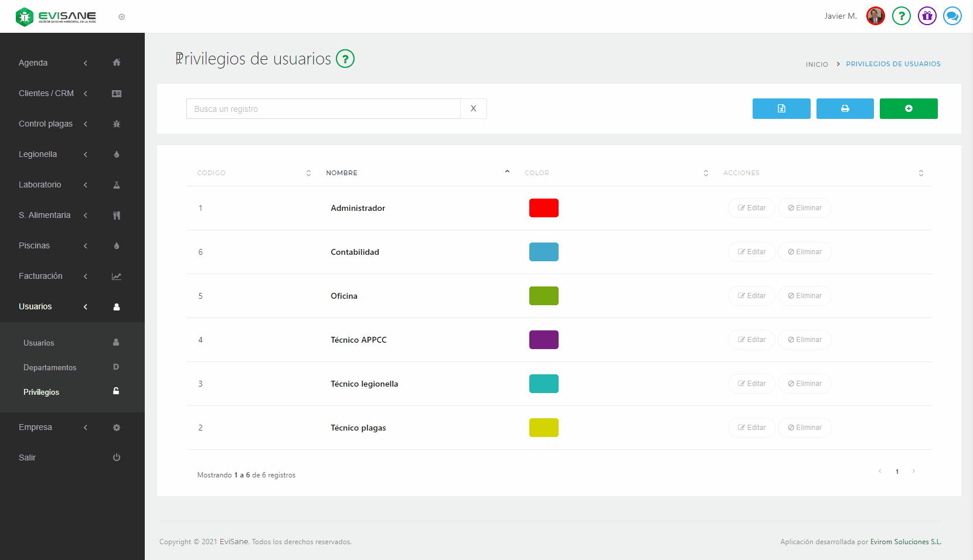Click the green add record button

coord(909,108)
